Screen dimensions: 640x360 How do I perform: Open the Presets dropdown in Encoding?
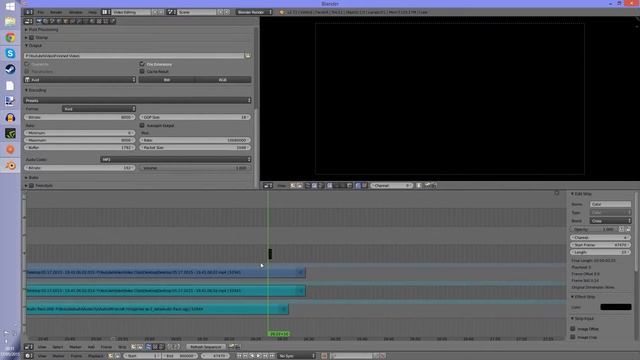(x=138, y=100)
